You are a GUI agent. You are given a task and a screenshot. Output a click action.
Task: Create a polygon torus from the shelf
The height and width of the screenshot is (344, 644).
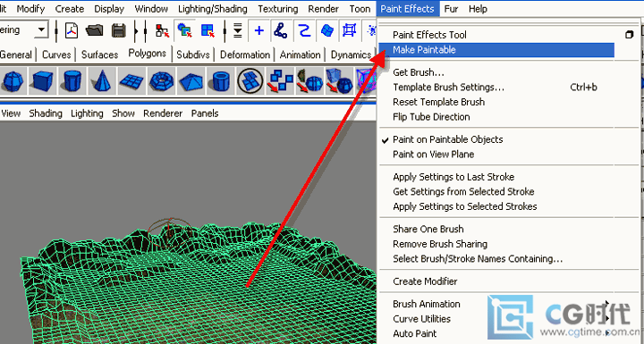[x=161, y=81]
